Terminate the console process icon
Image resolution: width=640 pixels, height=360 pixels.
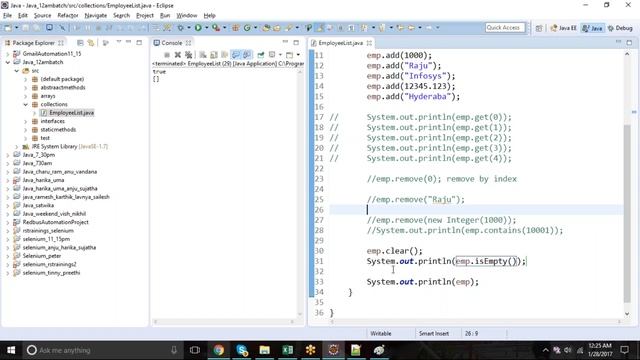click(167, 55)
